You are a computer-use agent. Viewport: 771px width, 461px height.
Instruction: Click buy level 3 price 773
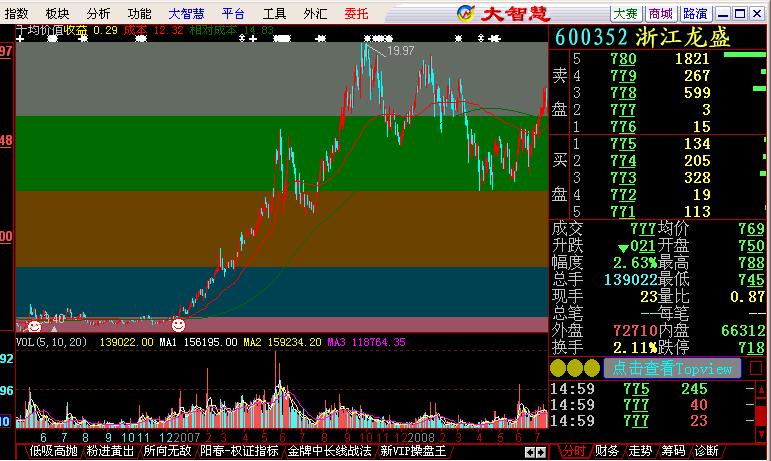(x=623, y=177)
